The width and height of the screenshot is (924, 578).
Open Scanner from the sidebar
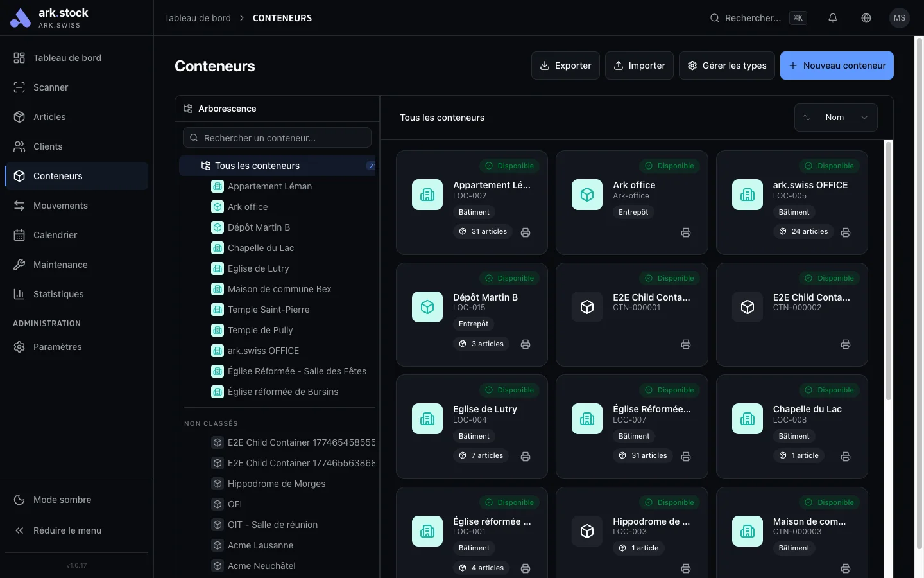[51, 87]
